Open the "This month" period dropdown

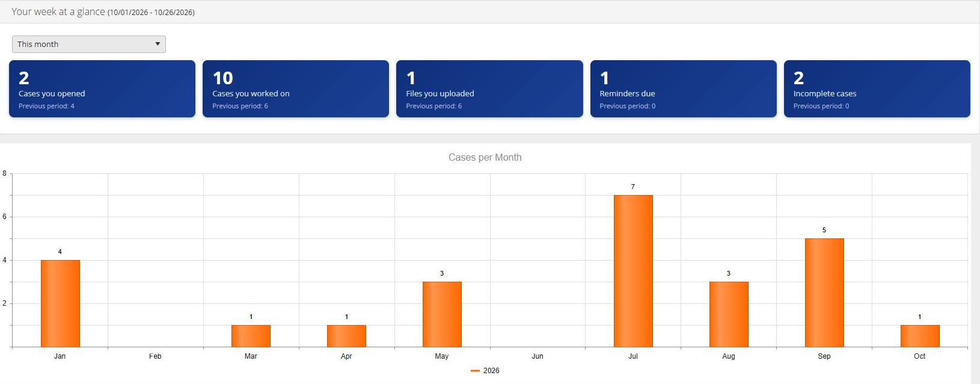point(89,44)
